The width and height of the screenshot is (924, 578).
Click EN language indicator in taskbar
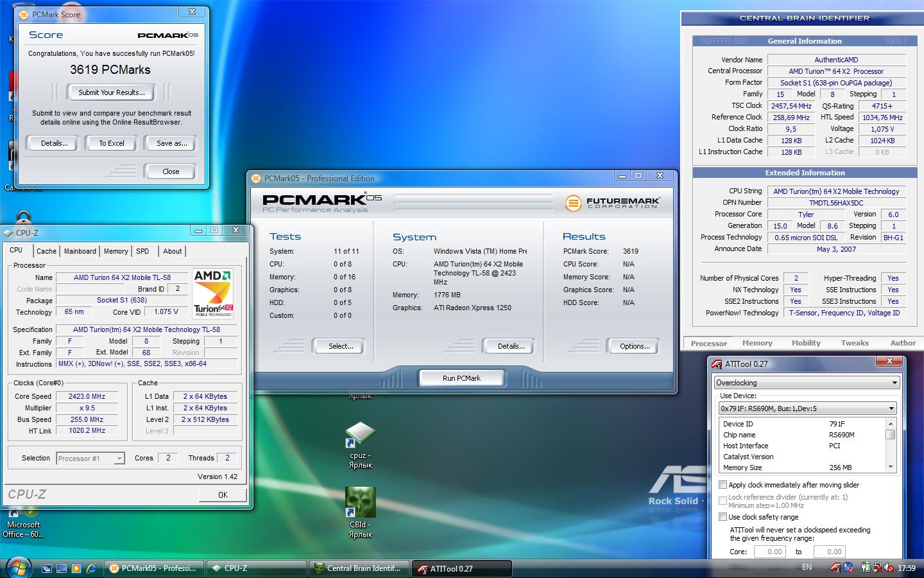point(807,567)
